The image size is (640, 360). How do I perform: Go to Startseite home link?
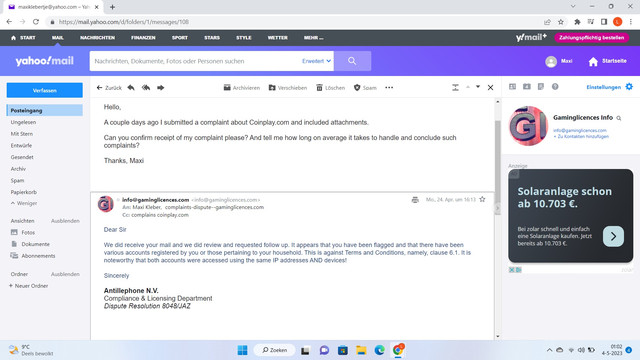pyautogui.click(x=607, y=61)
